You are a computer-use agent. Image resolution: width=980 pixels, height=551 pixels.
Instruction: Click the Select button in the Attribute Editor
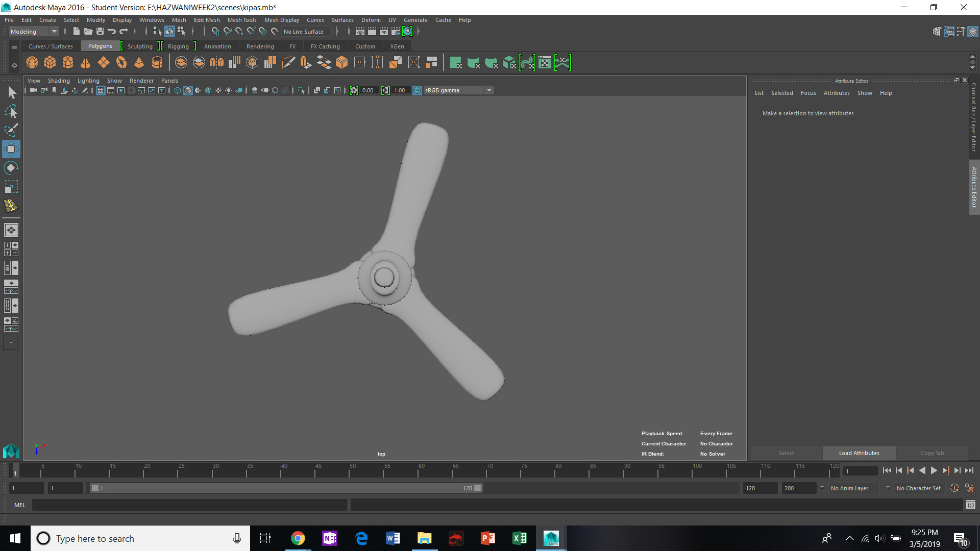pos(786,453)
